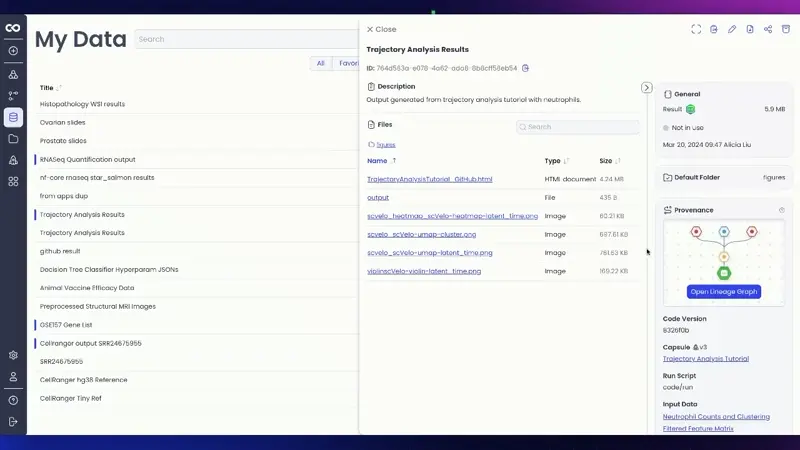Sort files by Name column
This screenshot has height=450, width=800.
tap(382, 161)
